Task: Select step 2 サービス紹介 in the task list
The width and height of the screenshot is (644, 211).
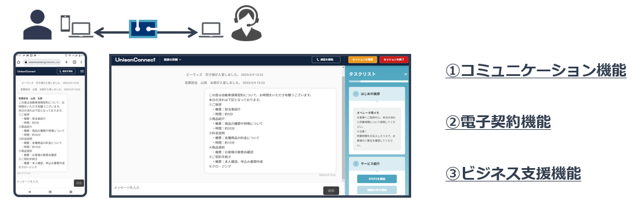Action: (x=377, y=163)
